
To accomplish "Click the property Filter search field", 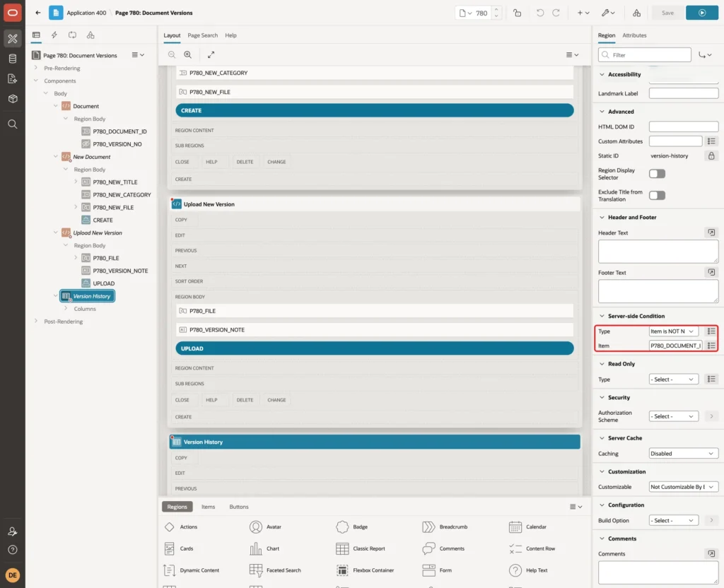I will (x=645, y=55).
